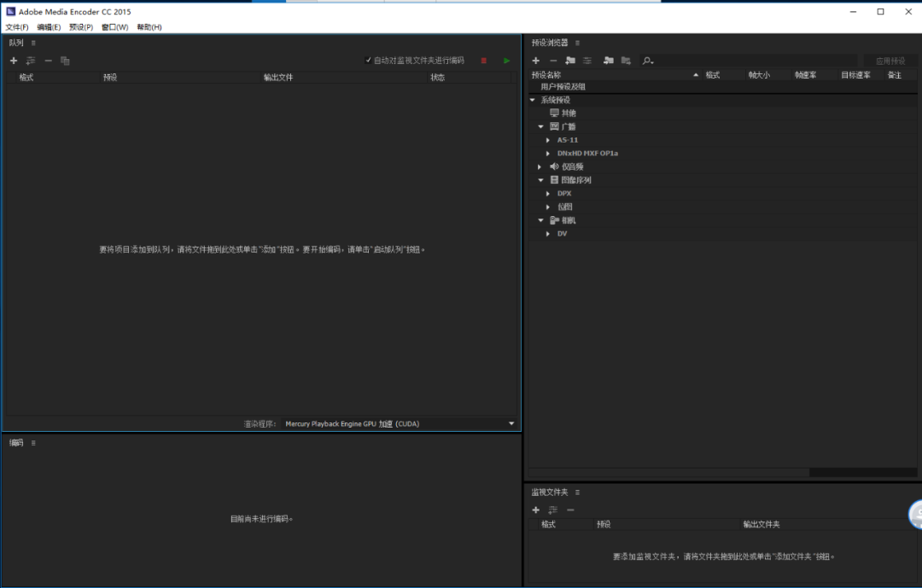Screen dimensions: 922x588
Task: Collapse the 系统预设 tree group
Action: coord(533,100)
